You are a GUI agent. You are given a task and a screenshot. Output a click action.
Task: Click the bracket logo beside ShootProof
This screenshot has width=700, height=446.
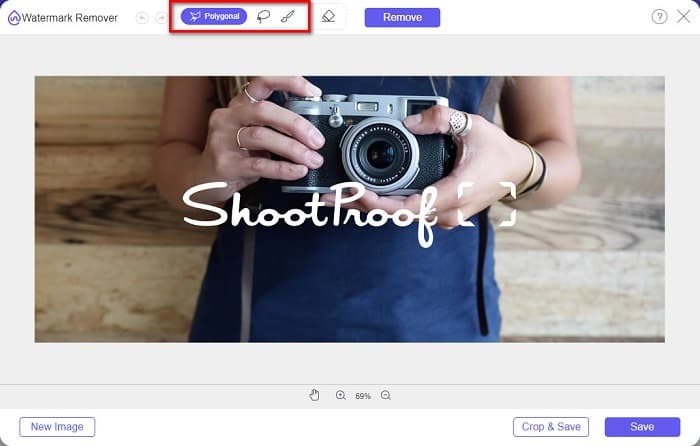coord(486,204)
